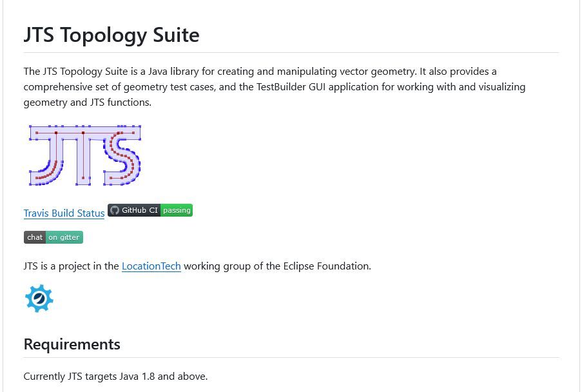Click 'The JTS Topology Suite is a Java library' sentence
The image size is (582, 392).
pos(109,72)
